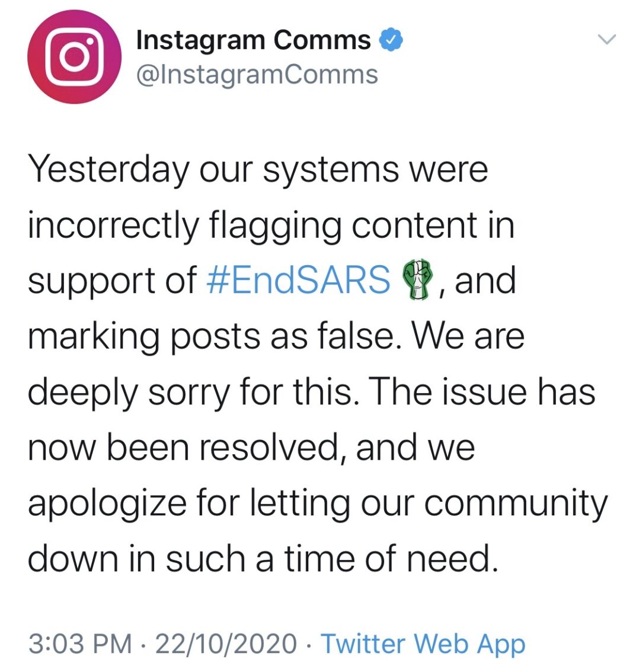The height and width of the screenshot is (672, 633).
Task: Click the word apologize in tweet
Action: [x=107, y=503]
